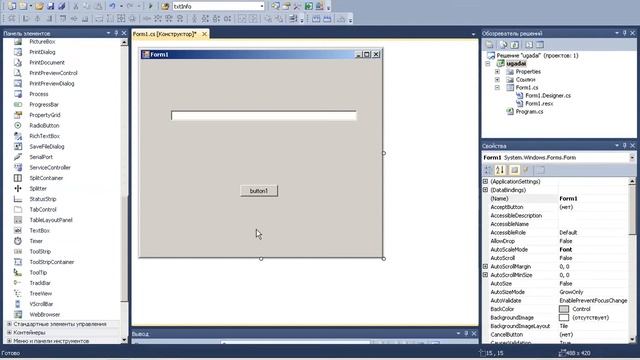Click the Cut scissors toolbar icon
Screen dimensions: 640x360
(x=76, y=6)
